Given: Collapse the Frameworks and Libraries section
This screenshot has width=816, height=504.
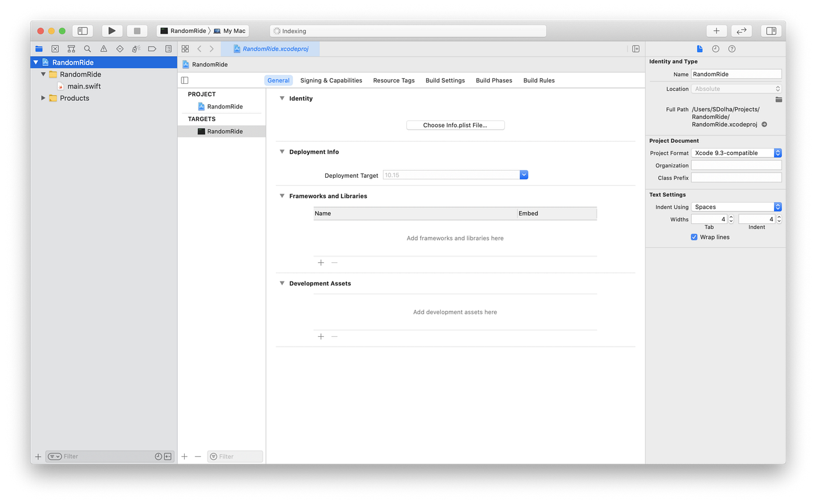Looking at the screenshot, I should [282, 196].
